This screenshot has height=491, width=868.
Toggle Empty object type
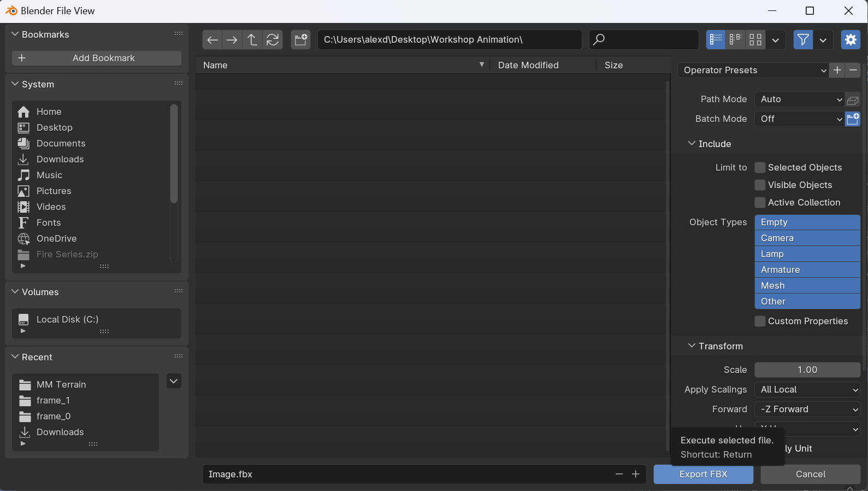(807, 222)
